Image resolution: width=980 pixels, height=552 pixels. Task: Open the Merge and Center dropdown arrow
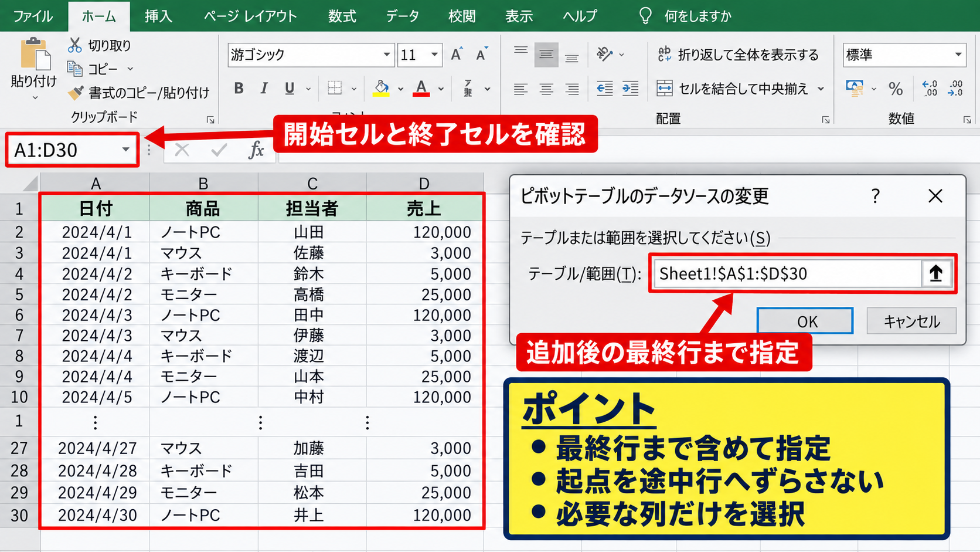(x=821, y=89)
